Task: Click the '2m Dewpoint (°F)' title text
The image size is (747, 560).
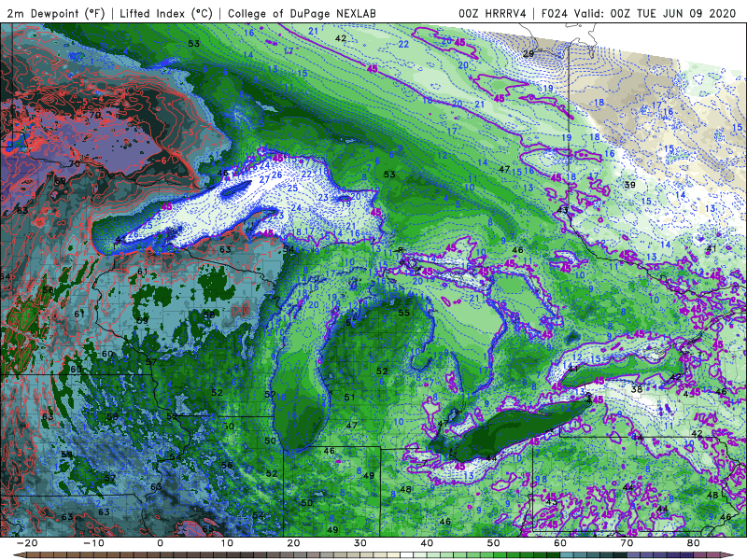Action: coord(56,13)
